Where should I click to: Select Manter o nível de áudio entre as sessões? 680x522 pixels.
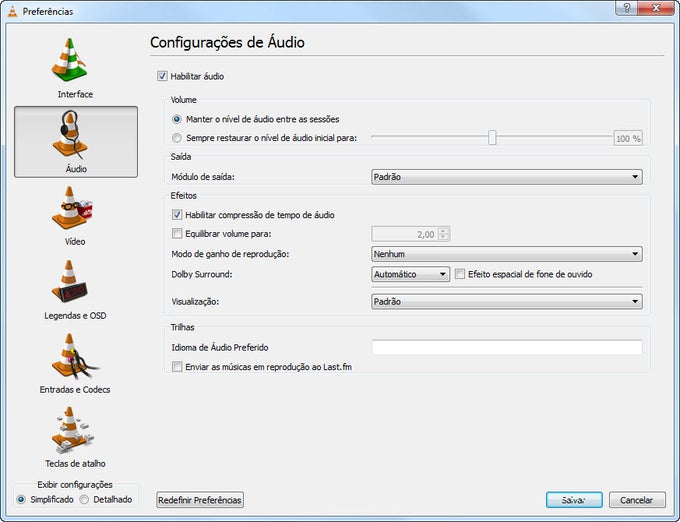tap(177, 119)
